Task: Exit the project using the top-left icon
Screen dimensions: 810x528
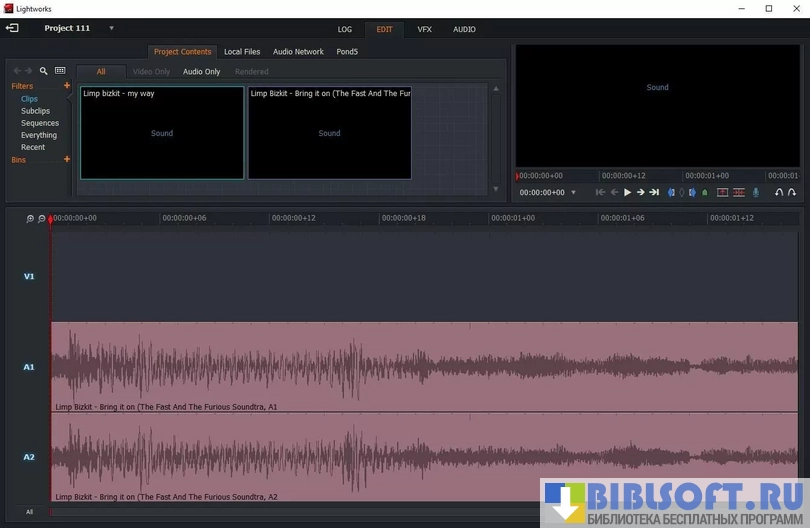Action: 12,28
